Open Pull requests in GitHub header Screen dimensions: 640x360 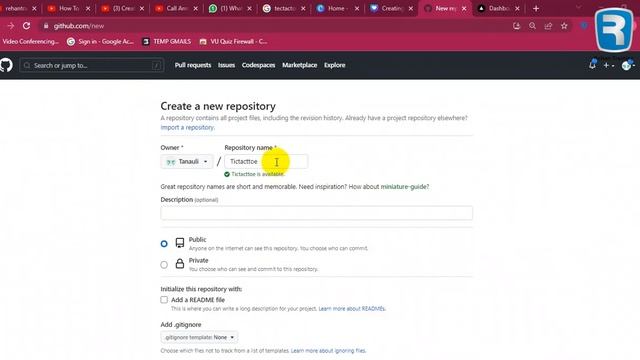pos(193,65)
